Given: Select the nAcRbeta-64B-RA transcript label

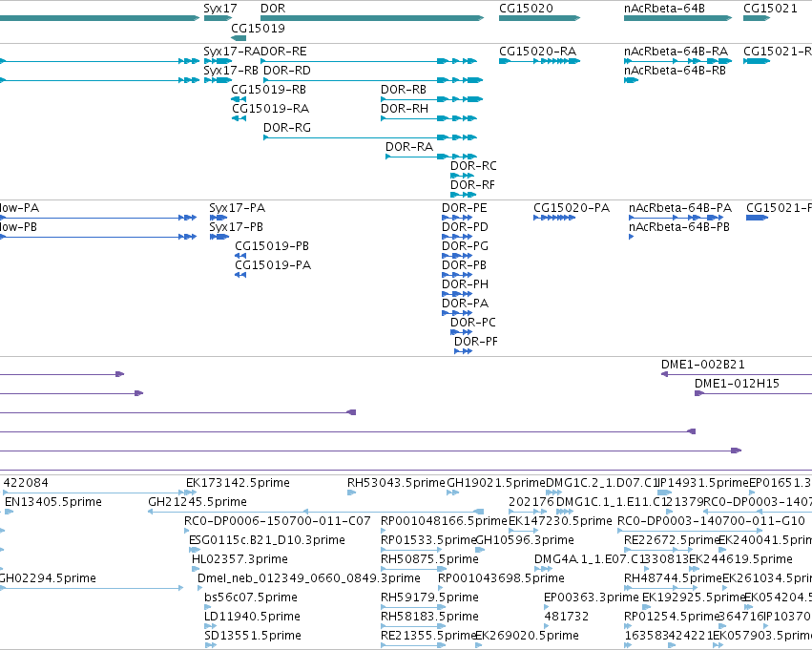Looking at the screenshot, I should pos(676,52).
